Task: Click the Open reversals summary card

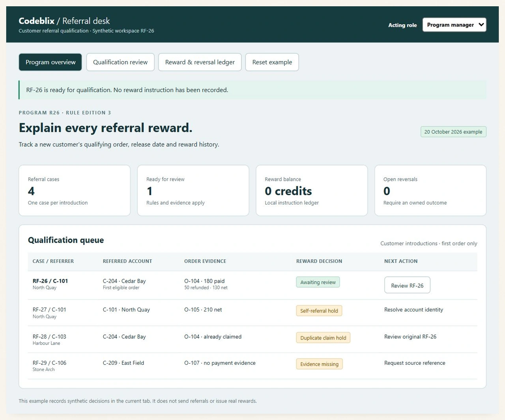Action: point(430,191)
